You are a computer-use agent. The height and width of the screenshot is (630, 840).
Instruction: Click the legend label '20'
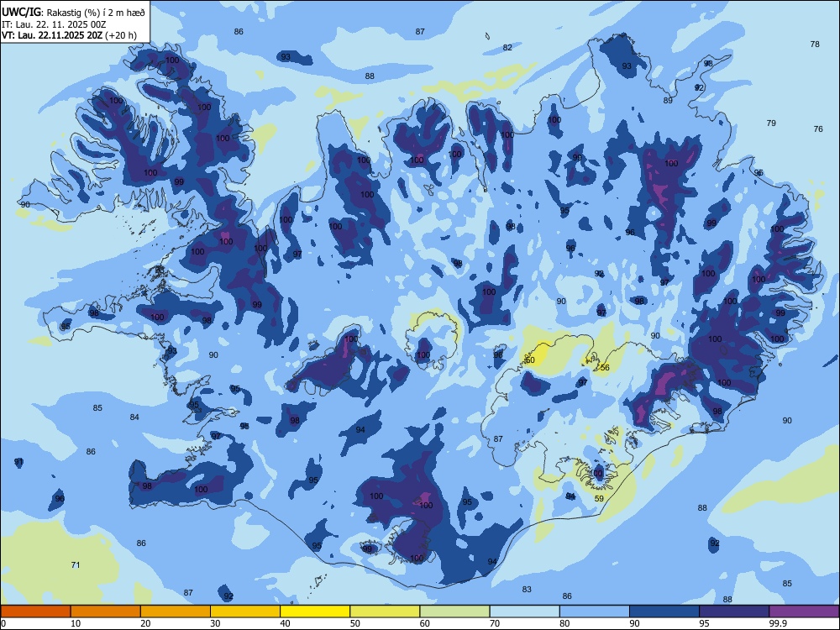[x=145, y=623]
